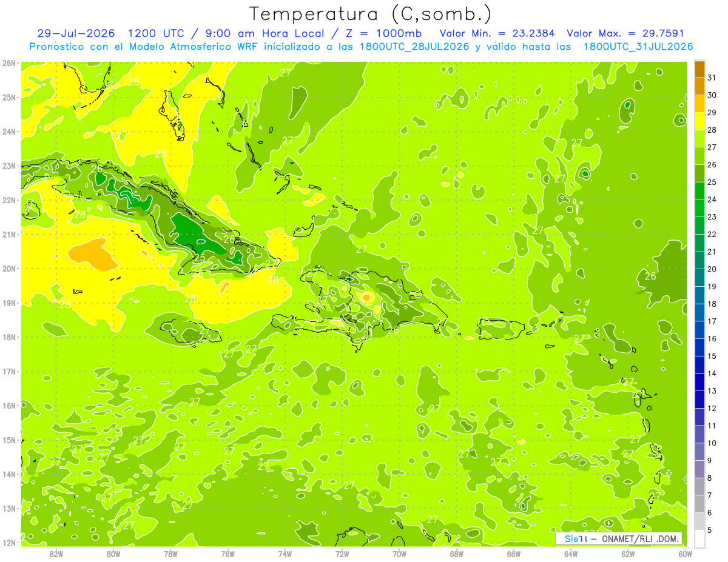
Task: Click the '26N' latitude label
Action: coord(9,63)
